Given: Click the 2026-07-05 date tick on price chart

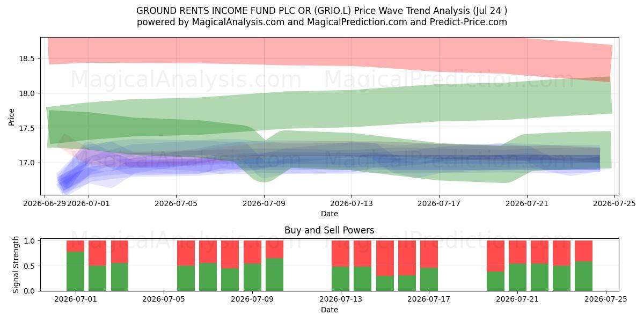Looking at the screenshot, I should pyautogui.click(x=177, y=203).
